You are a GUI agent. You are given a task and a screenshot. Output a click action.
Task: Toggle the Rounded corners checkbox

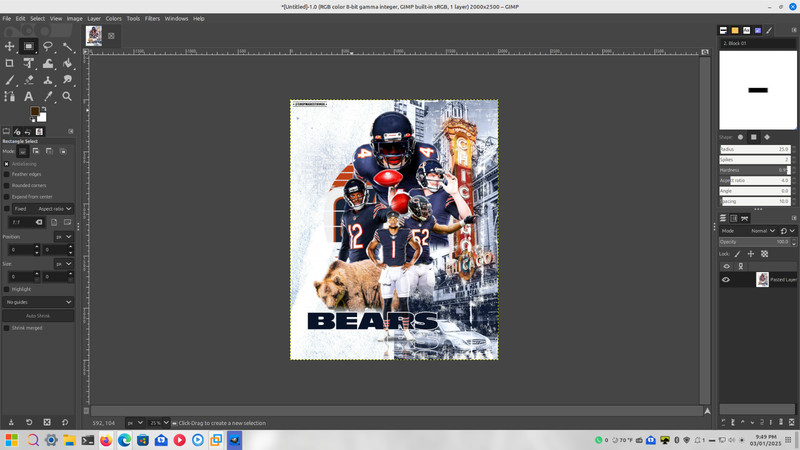click(x=7, y=186)
